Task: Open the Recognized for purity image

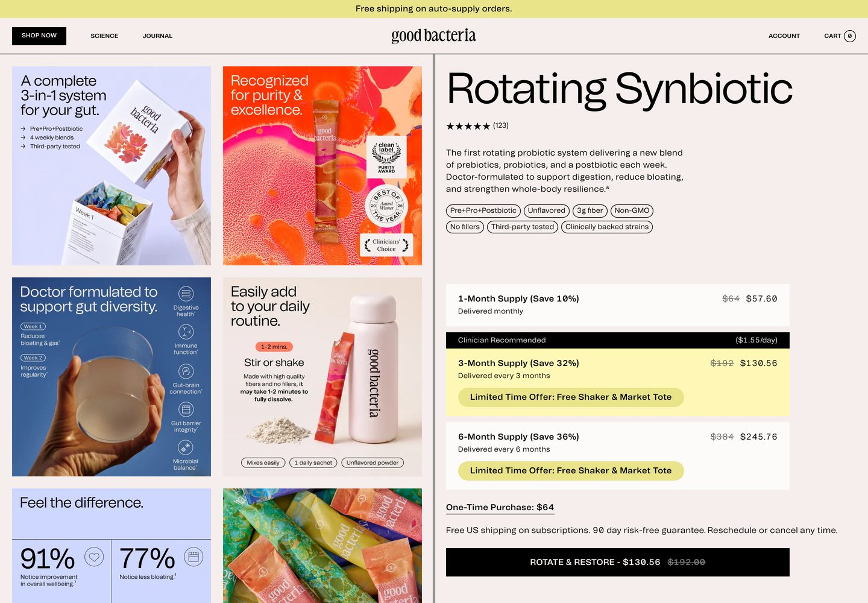Action: click(x=322, y=166)
